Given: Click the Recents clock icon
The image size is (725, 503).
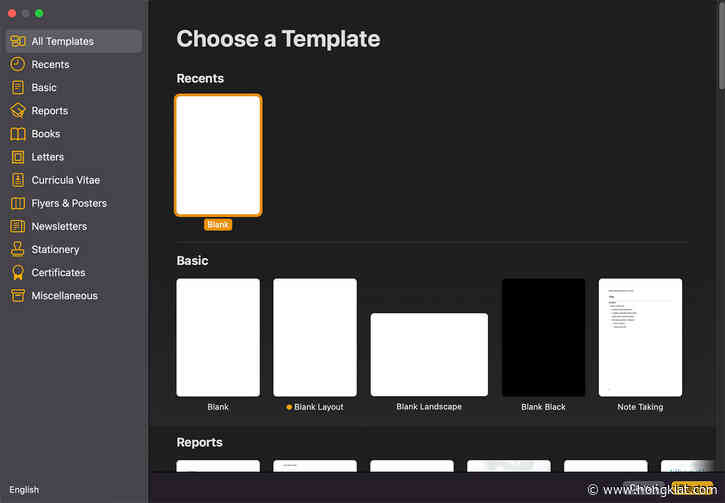Looking at the screenshot, I should point(18,64).
